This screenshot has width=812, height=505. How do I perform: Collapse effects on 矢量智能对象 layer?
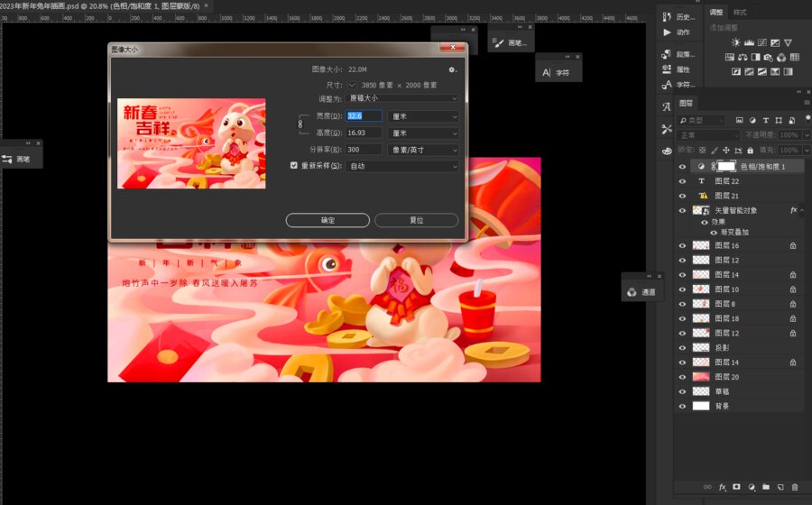pyautogui.click(x=802, y=210)
